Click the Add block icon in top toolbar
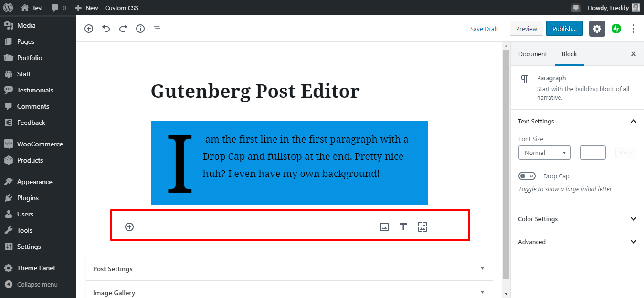The height and width of the screenshot is (298, 644). [89, 29]
